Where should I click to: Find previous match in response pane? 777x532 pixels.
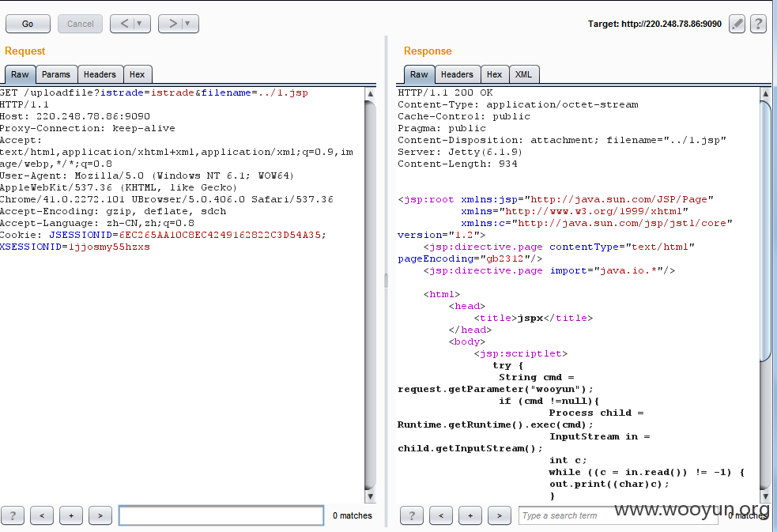coord(441,515)
